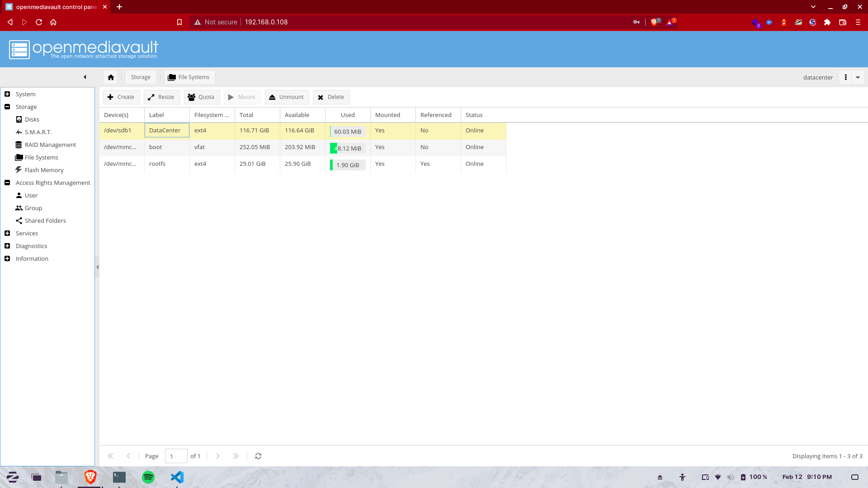Open dropdown arrow next to datacenter
868x488 pixels.
click(858, 77)
